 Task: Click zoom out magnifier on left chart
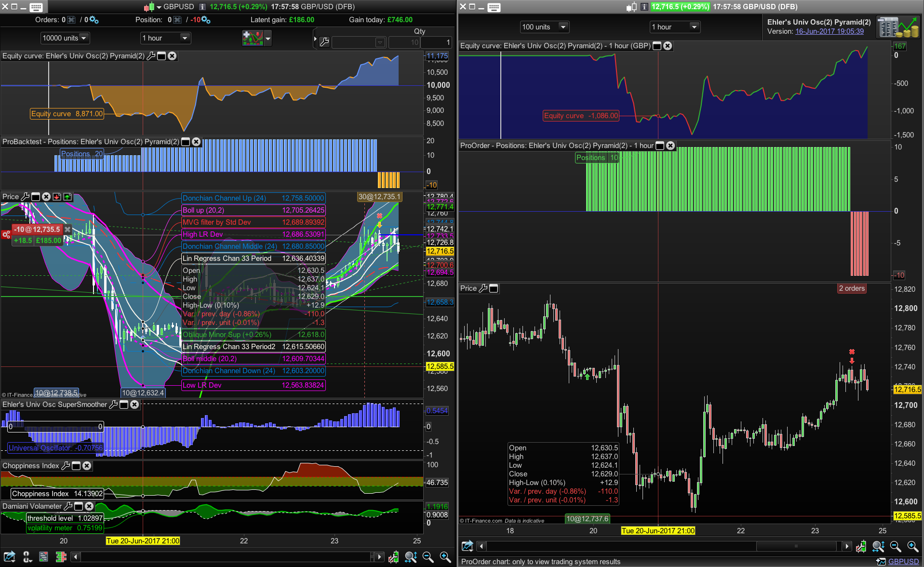pyautogui.click(x=428, y=557)
